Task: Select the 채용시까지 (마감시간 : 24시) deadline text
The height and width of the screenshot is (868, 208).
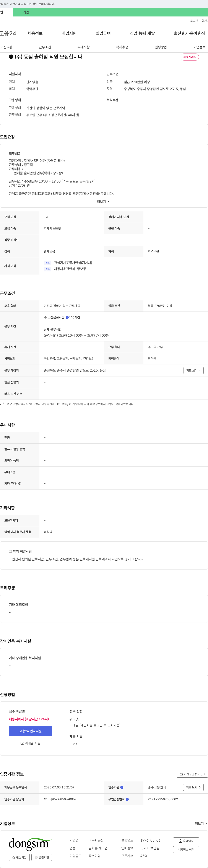Action: click(29, 719)
